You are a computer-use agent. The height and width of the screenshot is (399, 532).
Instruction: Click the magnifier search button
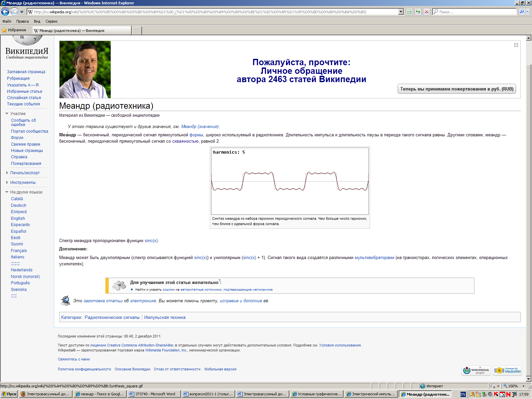point(522,12)
